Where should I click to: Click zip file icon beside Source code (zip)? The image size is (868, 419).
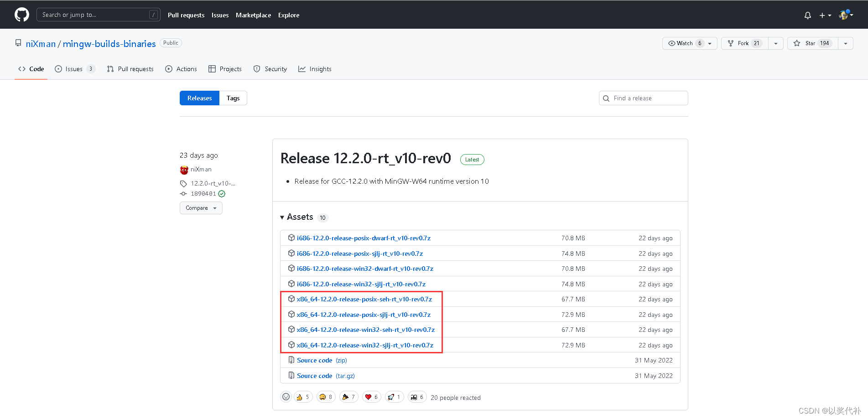291,360
